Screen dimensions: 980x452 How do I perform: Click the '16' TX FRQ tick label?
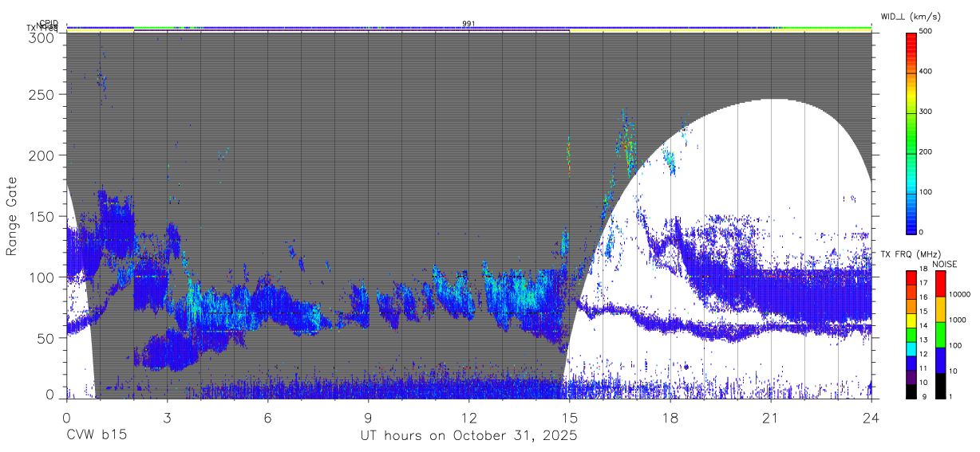(923, 297)
